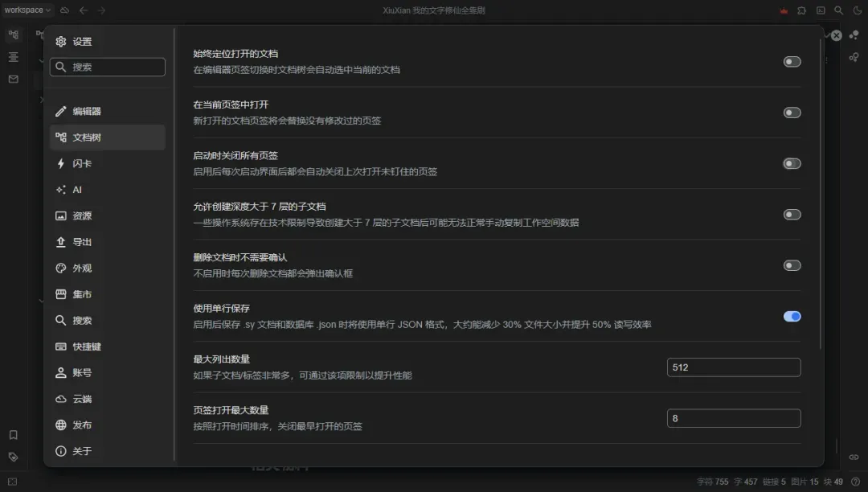Click the 使用单行保存 setting title
The width and height of the screenshot is (868, 492).
pyautogui.click(x=222, y=308)
